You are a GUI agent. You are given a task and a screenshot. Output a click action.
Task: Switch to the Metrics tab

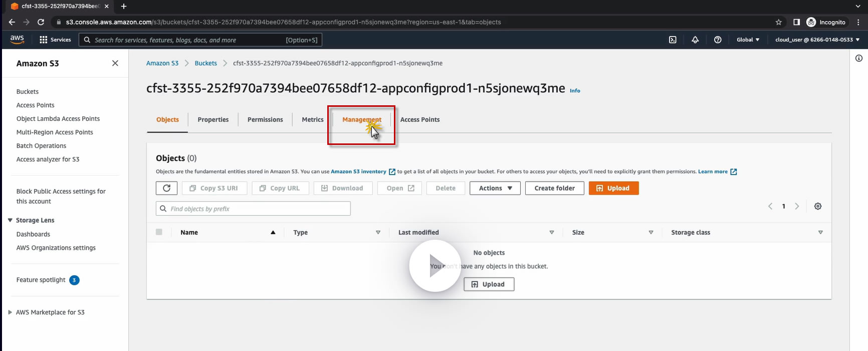313,119
